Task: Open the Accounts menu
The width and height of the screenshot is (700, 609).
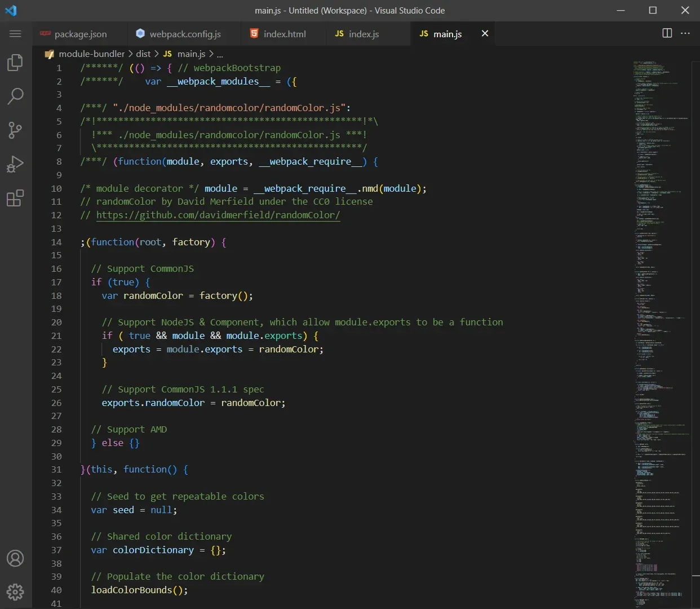Action: (x=15, y=558)
